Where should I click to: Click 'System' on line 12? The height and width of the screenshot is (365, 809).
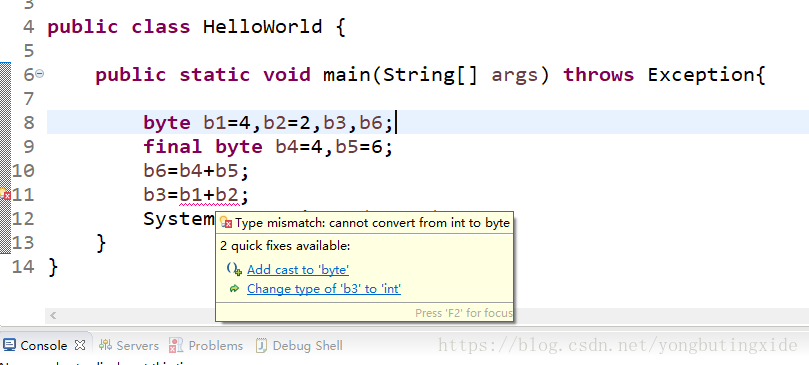pyautogui.click(x=179, y=219)
